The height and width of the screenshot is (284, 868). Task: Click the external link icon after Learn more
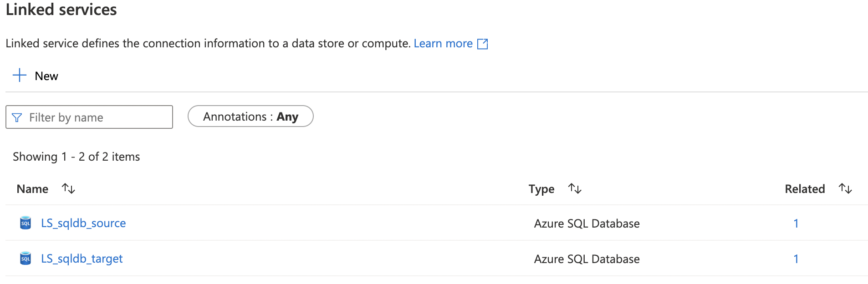pos(482,44)
